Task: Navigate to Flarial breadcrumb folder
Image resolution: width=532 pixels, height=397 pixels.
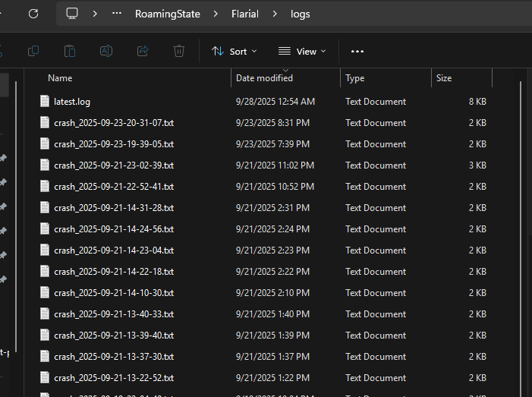Action: pos(245,14)
